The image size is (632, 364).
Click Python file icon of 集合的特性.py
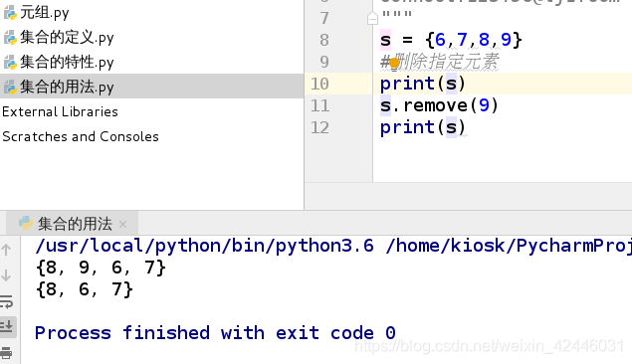(11, 63)
